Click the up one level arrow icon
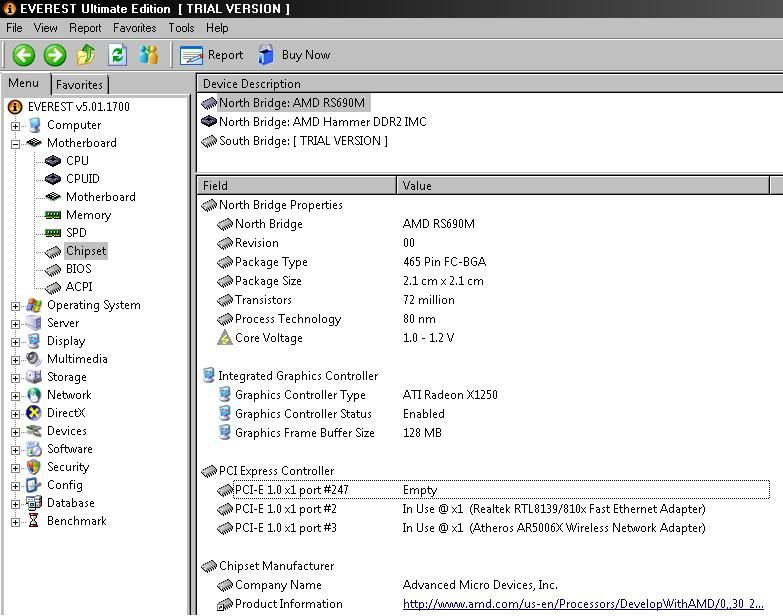Screen dimensions: 783x616 [x=86, y=55]
